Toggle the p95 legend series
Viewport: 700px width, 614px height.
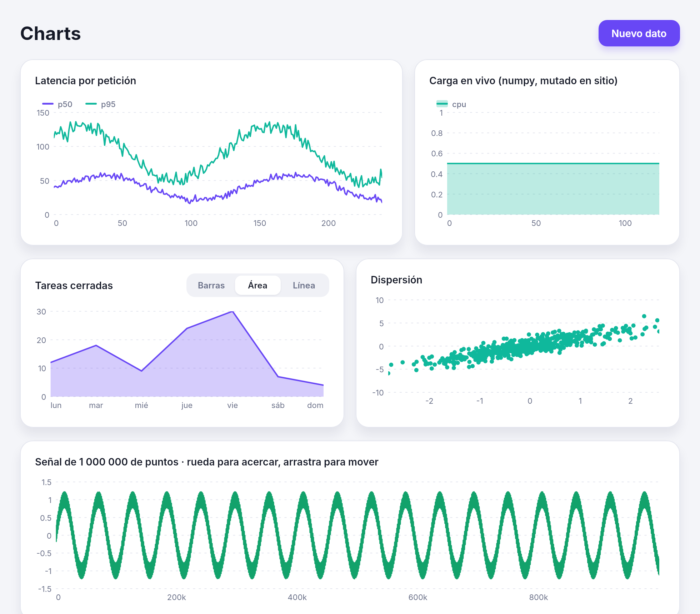(x=101, y=104)
